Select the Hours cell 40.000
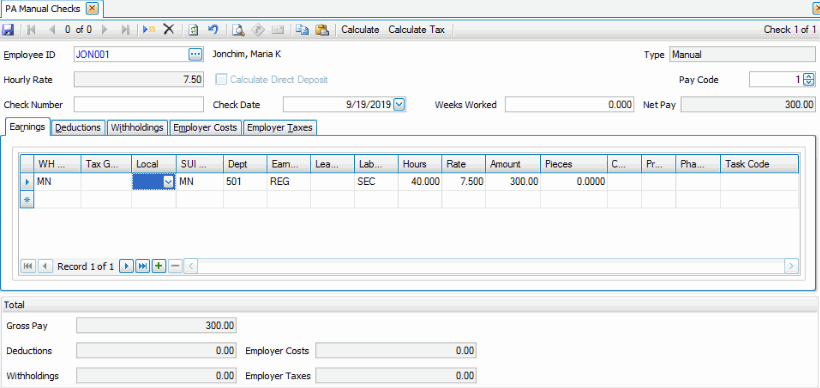This screenshot has width=820, height=388. pos(420,182)
